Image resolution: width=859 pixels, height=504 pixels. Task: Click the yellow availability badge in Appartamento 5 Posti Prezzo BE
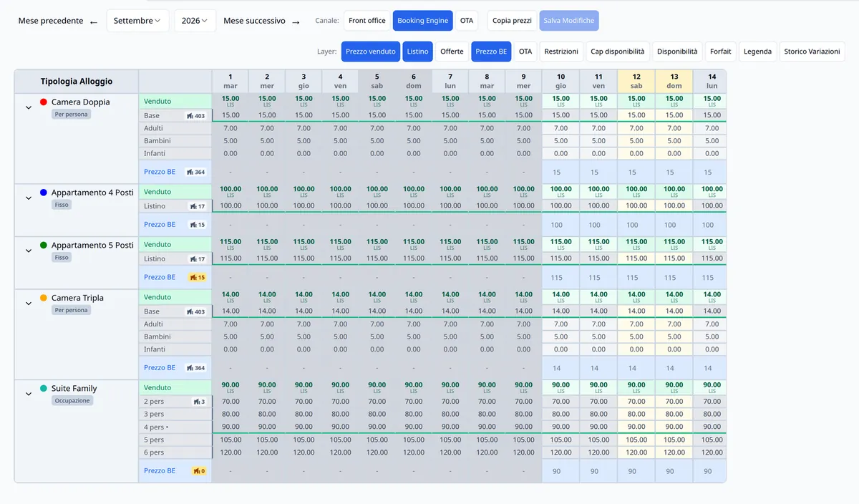pyautogui.click(x=197, y=277)
